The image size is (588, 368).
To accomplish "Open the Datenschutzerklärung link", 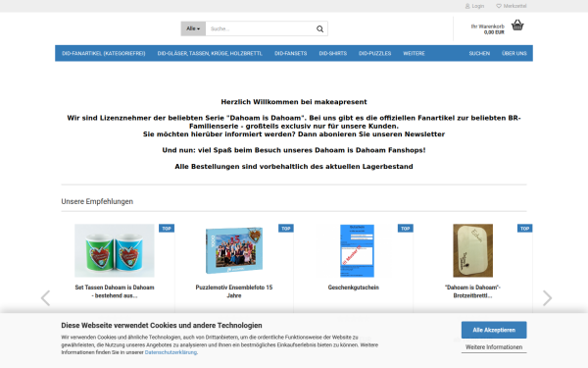I will [x=171, y=352].
